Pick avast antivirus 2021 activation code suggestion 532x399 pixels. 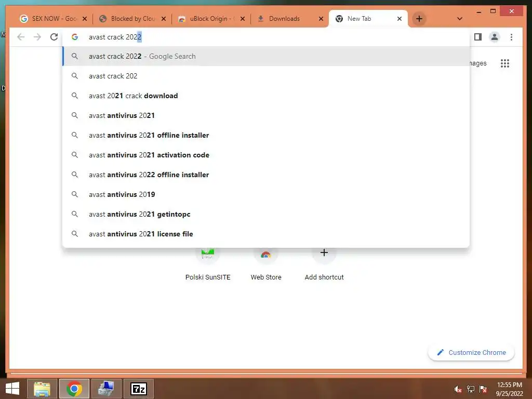point(267,155)
